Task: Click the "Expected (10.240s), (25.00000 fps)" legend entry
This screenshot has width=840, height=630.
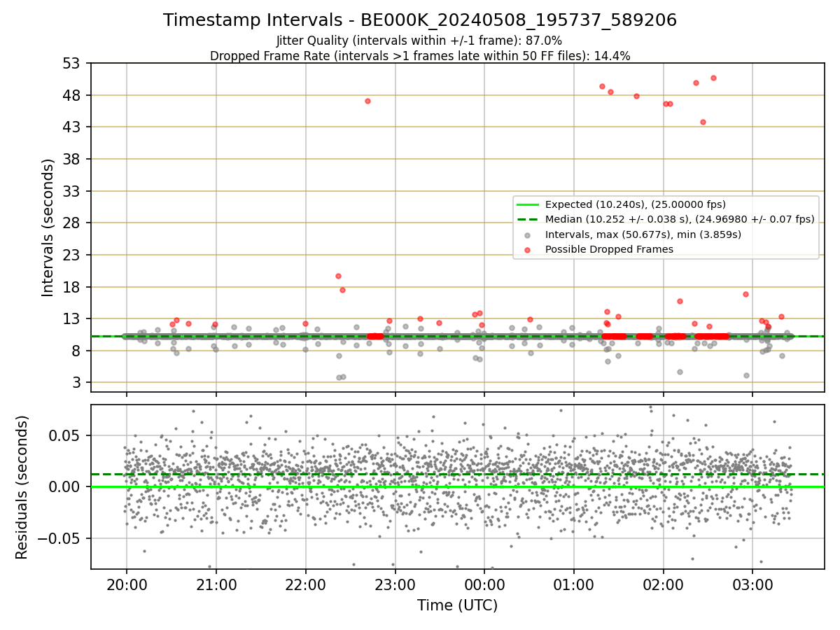Action: coord(636,204)
